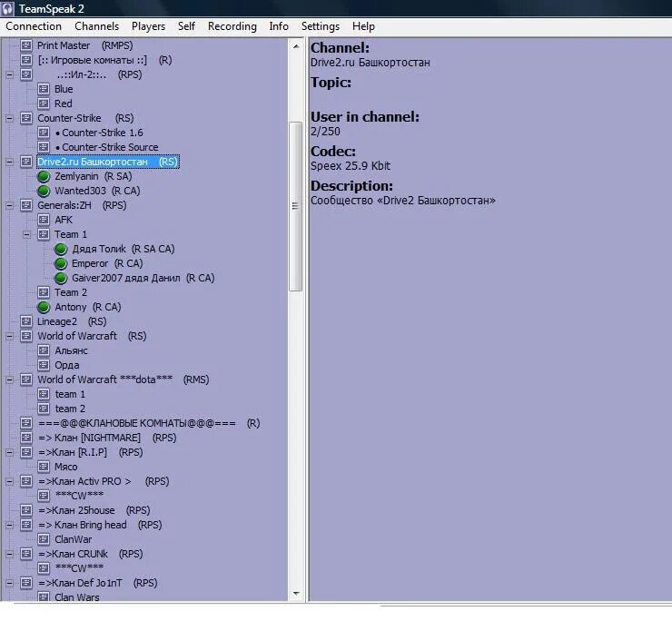672x621 pixels.
Task: Collapse the Клан Activ PRO node
Action: (9, 482)
